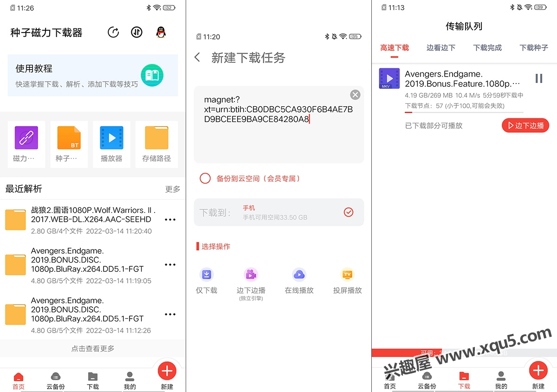The width and height of the screenshot is (557, 392).
Task: Open the 存储路径 storage folder tool
Action: click(x=156, y=144)
